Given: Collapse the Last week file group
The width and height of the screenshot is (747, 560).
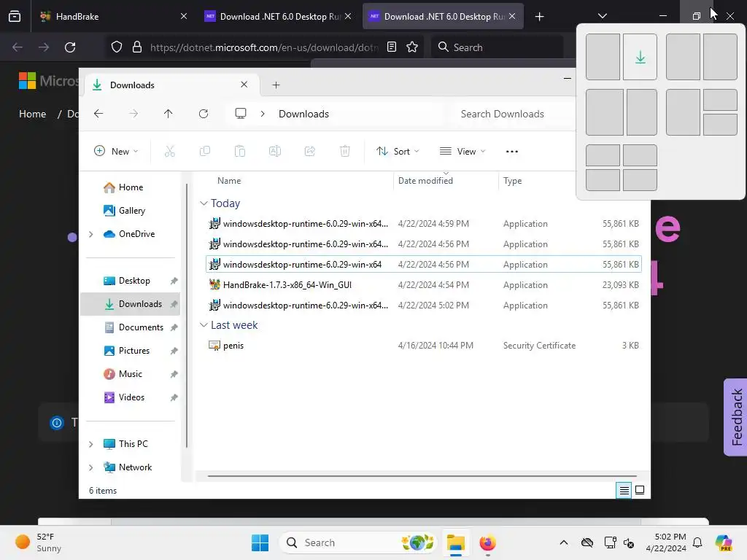Looking at the screenshot, I should [x=204, y=325].
